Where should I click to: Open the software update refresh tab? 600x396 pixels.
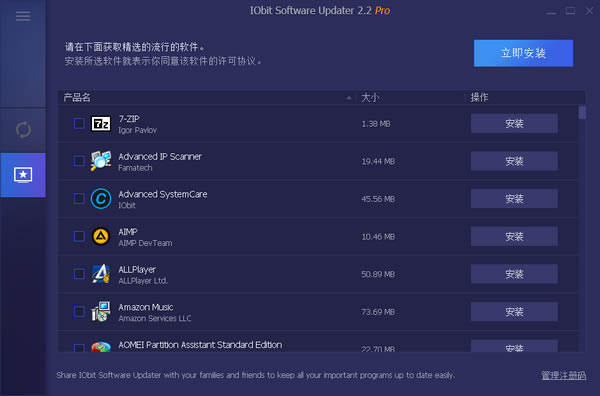(23, 130)
